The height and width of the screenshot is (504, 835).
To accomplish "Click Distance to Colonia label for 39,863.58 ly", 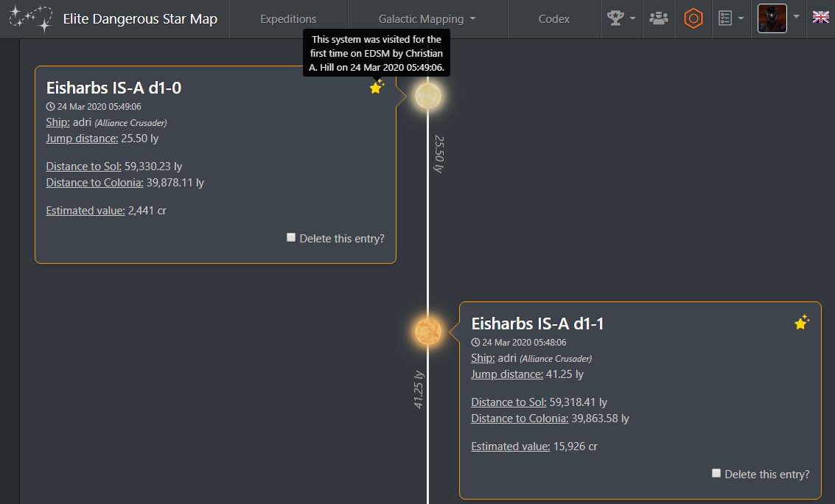I will pyautogui.click(x=520, y=419).
